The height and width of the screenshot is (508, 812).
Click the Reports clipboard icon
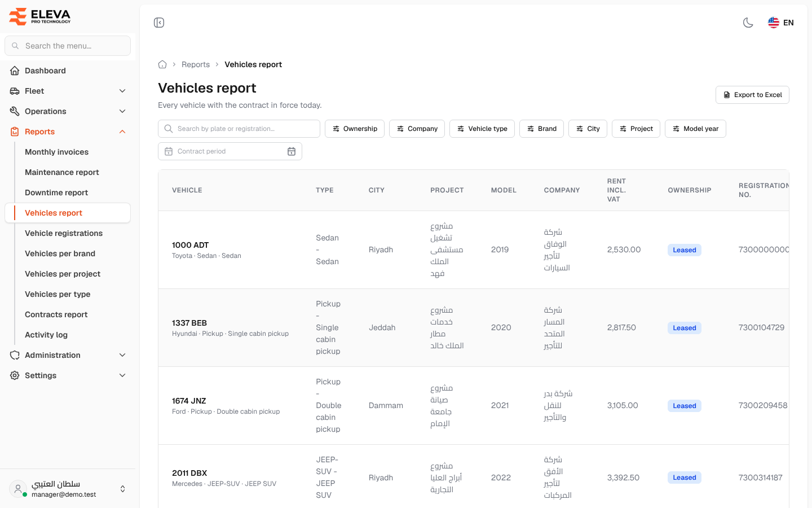pyautogui.click(x=15, y=132)
